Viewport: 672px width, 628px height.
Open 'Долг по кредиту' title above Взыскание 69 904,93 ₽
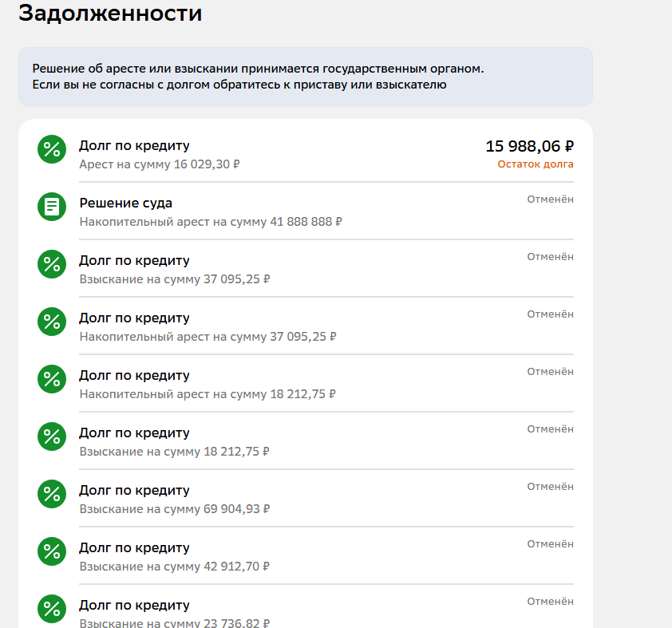[134, 490]
